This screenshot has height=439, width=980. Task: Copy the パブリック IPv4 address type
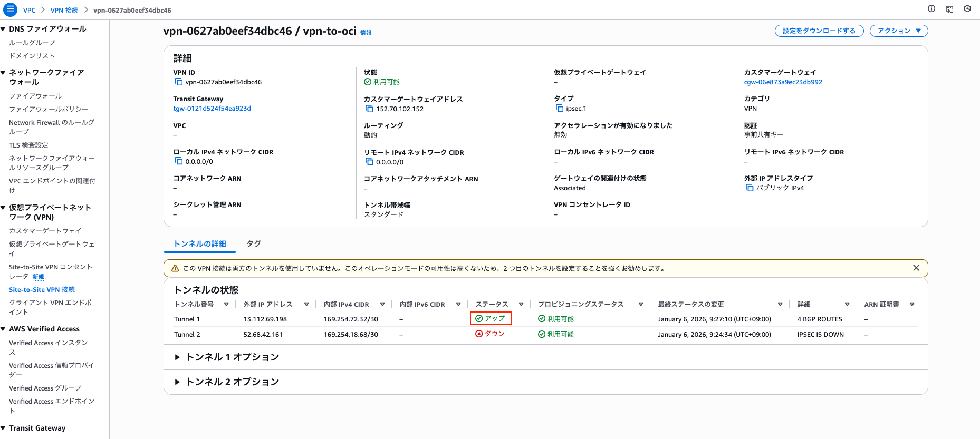(x=750, y=188)
